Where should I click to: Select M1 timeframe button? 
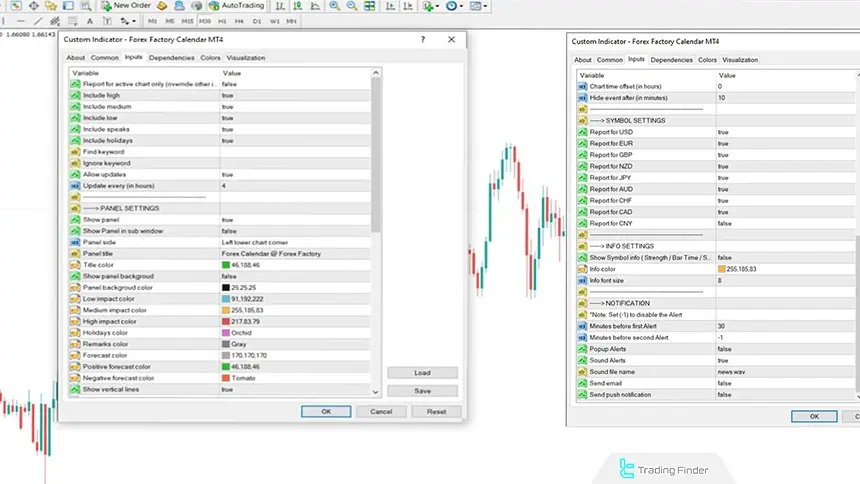click(x=152, y=21)
